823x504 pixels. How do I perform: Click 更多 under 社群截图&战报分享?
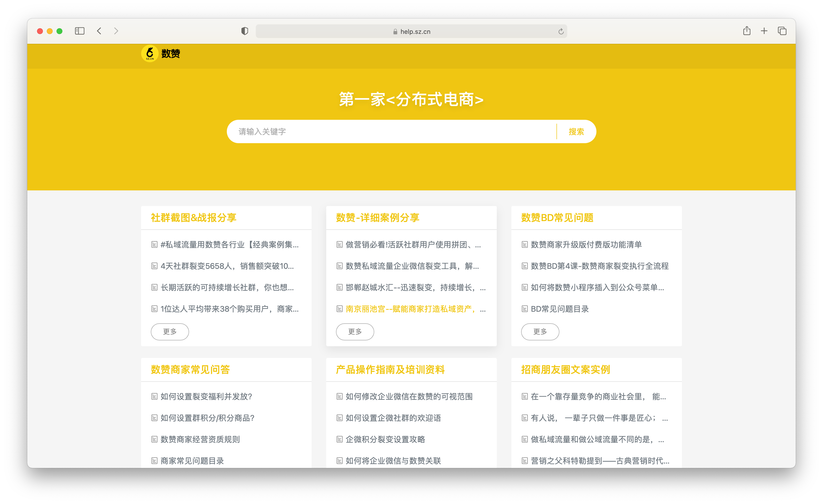tap(170, 331)
